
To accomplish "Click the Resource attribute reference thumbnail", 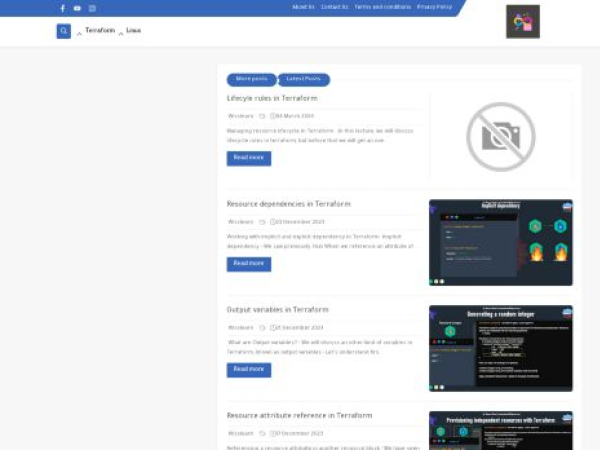I will coord(501,430).
